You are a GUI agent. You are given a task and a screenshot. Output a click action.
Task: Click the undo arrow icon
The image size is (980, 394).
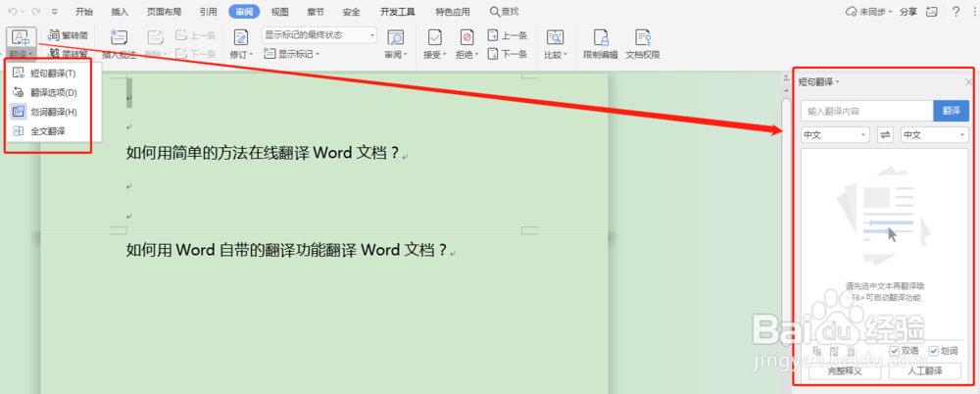pos(12,11)
